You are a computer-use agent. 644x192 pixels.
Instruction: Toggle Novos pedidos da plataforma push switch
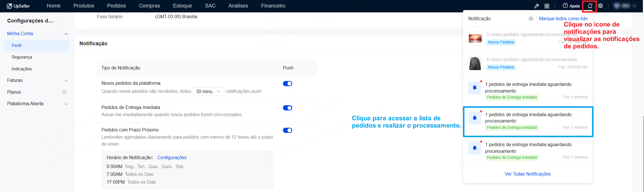point(288,84)
